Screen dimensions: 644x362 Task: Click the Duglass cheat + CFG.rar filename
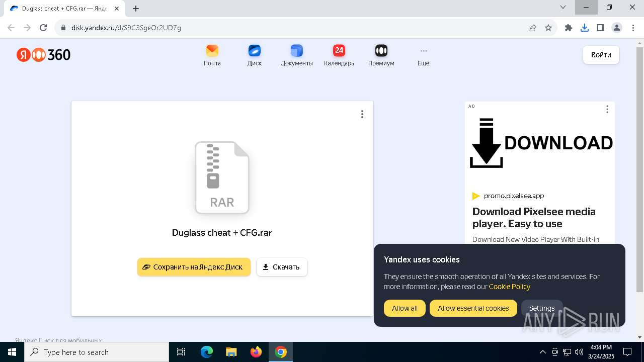(222, 233)
